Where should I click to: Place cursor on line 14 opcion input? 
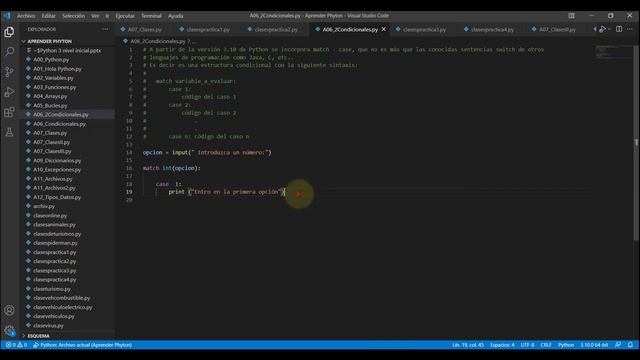click(207, 152)
